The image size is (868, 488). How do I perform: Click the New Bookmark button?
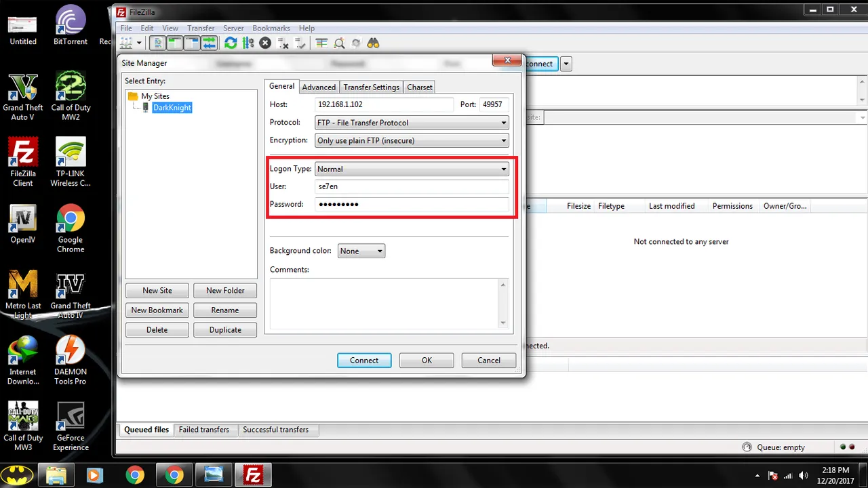tap(157, 310)
